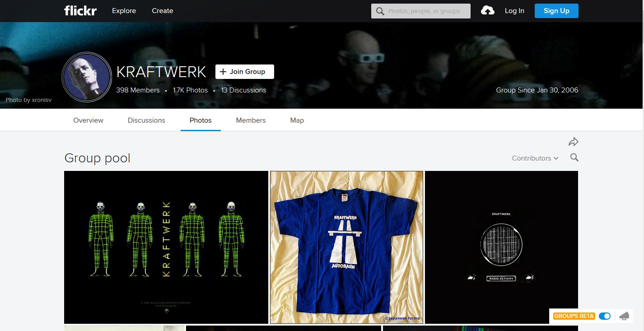Open the green grid figures Kraftwerk photo

[166, 247]
